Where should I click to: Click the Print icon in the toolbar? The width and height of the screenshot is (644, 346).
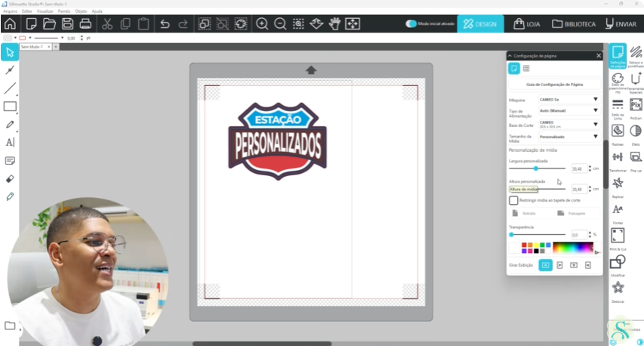(x=85, y=24)
